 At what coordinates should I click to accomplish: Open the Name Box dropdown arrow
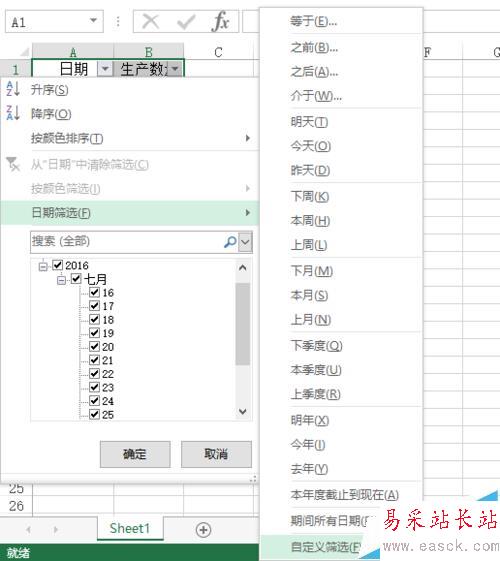tap(93, 21)
